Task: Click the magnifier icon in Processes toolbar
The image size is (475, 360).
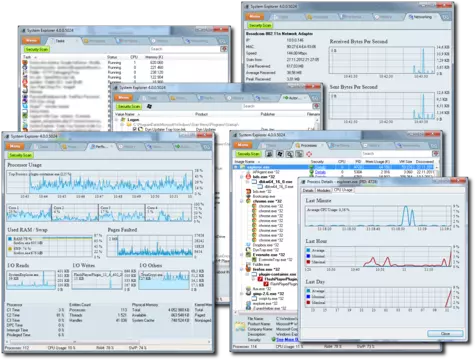Action: coord(290,154)
